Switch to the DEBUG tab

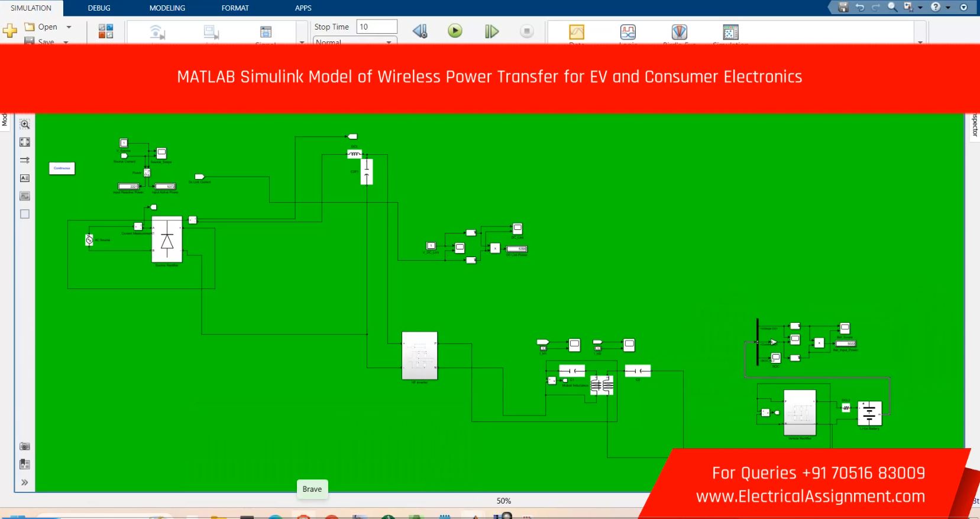tap(99, 8)
